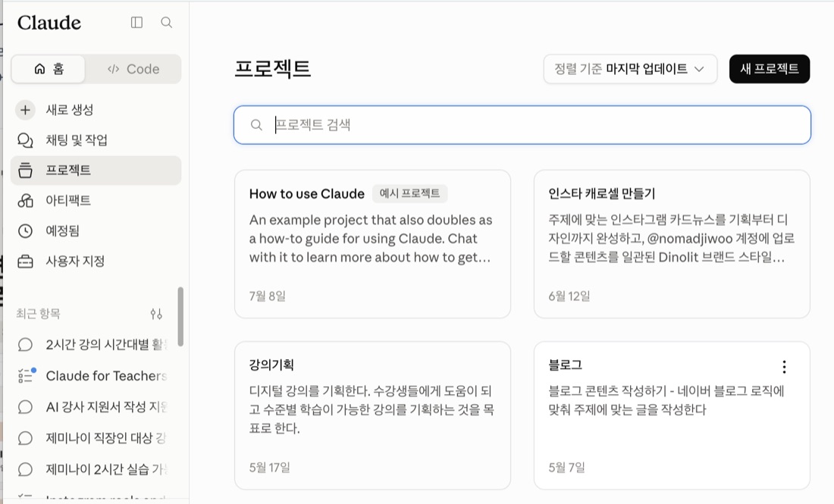The image size is (834, 504).
Task: Toggle the sidebar panel icon
Action: tap(136, 22)
